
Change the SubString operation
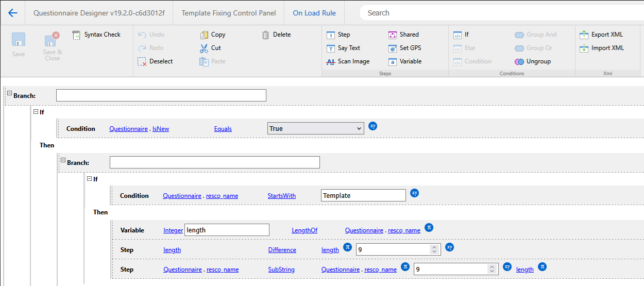click(x=281, y=270)
